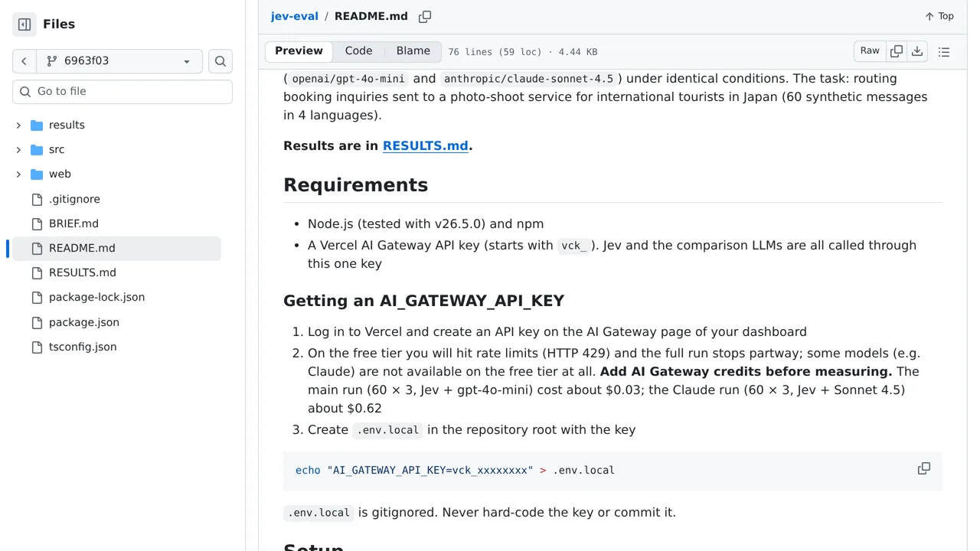Screen dimensions: 980x551
Task: Open the document outline icon
Action: 944,52
